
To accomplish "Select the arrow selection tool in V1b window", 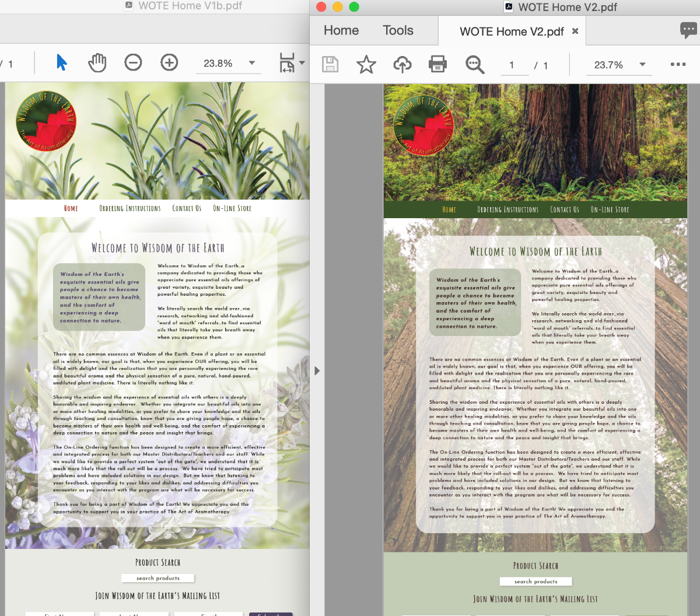I will 61,62.
